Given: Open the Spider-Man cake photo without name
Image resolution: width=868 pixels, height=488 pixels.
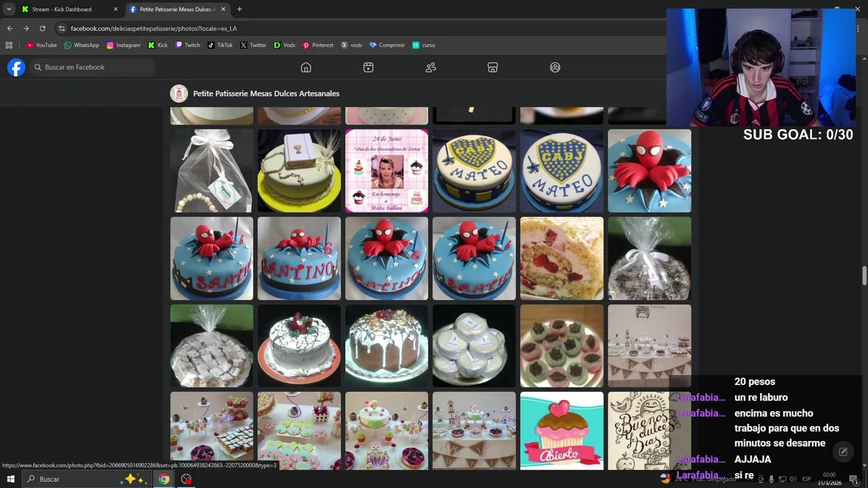Looking at the screenshot, I should (649, 171).
